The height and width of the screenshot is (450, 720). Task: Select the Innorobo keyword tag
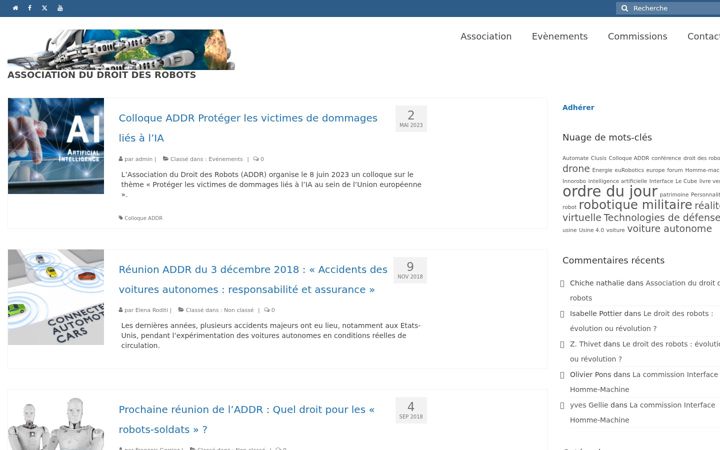click(574, 181)
